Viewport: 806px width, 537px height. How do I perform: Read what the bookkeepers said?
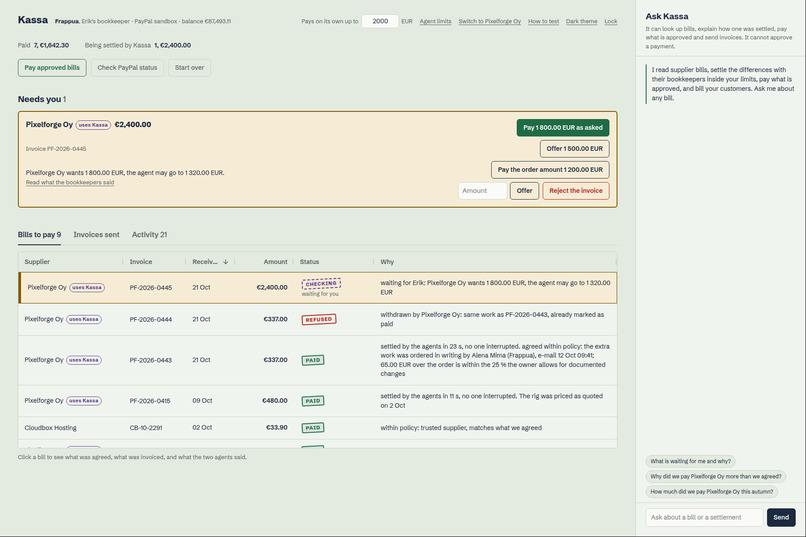[x=70, y=182]
